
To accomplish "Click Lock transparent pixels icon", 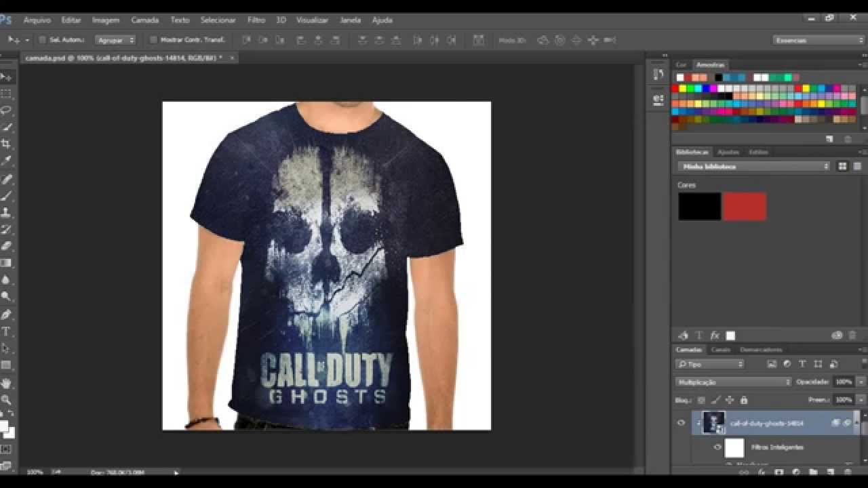I will click(701, 401).
